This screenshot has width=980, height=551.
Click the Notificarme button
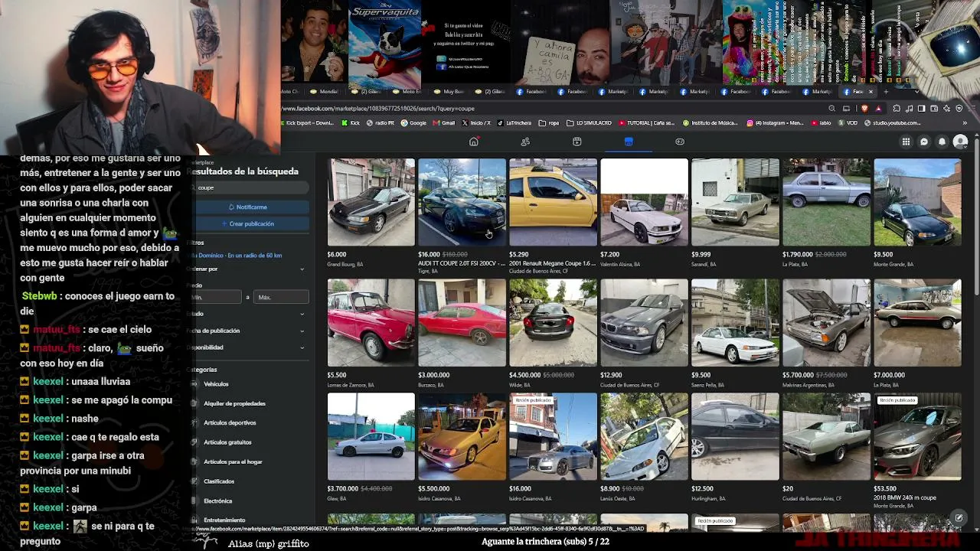click(250, 207)
